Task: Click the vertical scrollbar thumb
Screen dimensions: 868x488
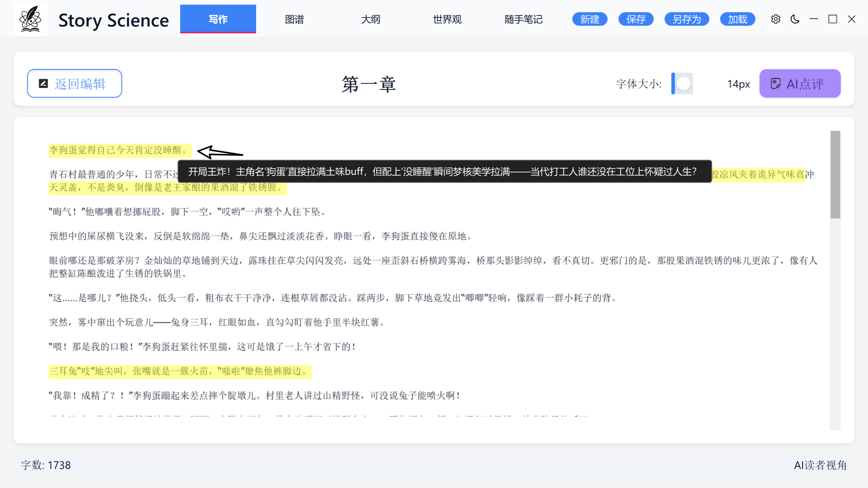Action: [835, 175]
